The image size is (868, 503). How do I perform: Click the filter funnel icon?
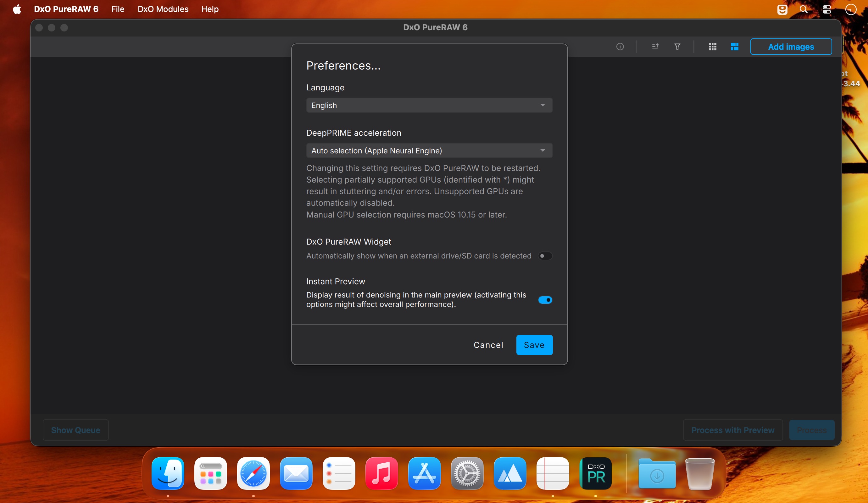coord(677,47)
